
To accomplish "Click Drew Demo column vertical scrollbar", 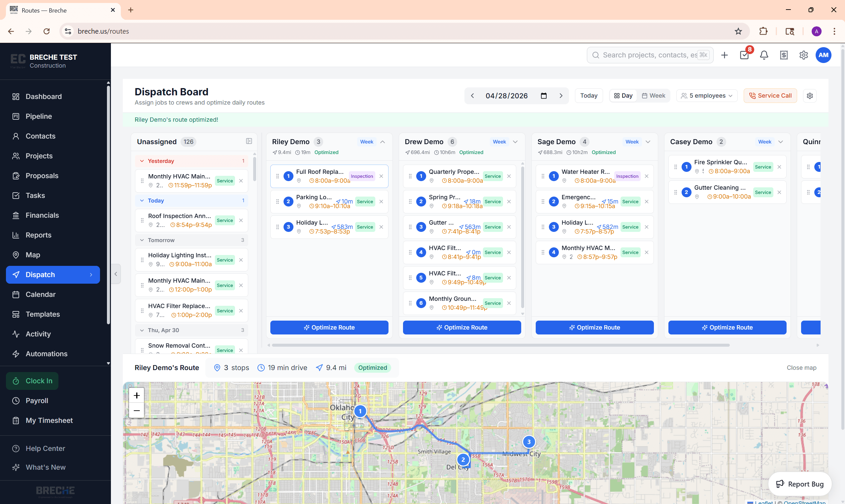I will coord(523,237).
